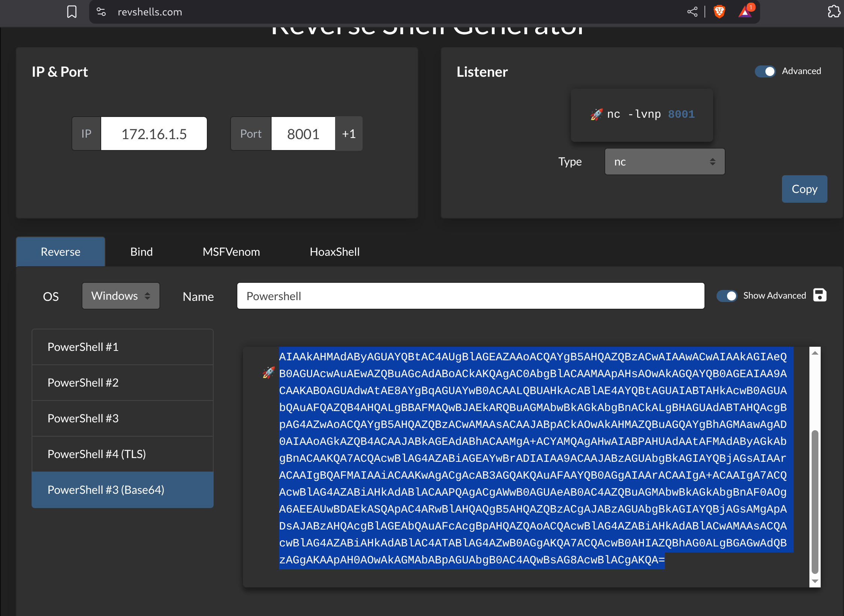Screen dimensions: 844x616
Task: Open the HoaxShell tab
Action: (334, 252)
